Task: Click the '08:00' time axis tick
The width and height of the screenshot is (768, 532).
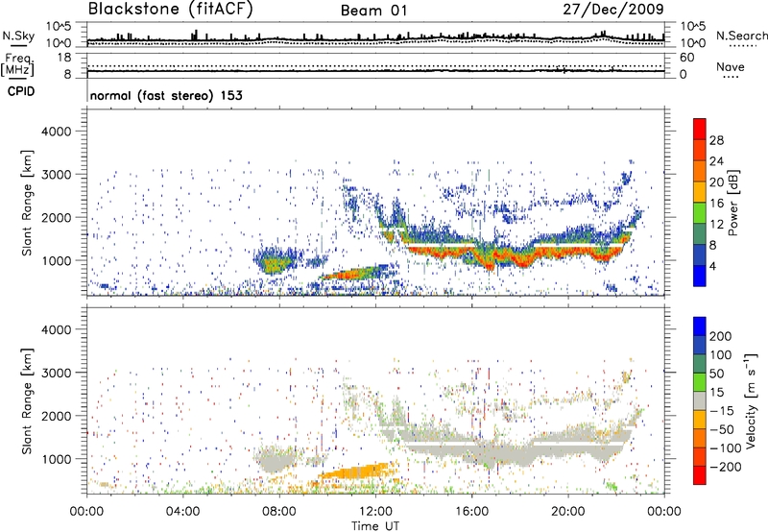Action: point(279,511)
